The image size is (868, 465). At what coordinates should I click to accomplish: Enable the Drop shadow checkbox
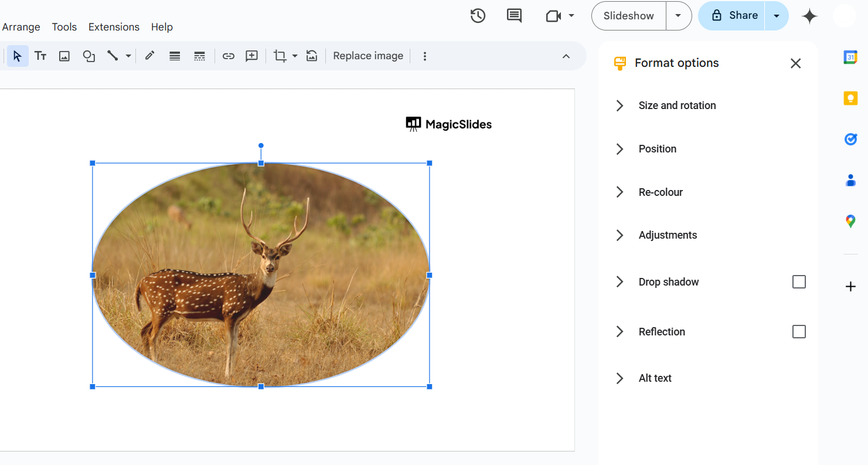click(799, 282)
